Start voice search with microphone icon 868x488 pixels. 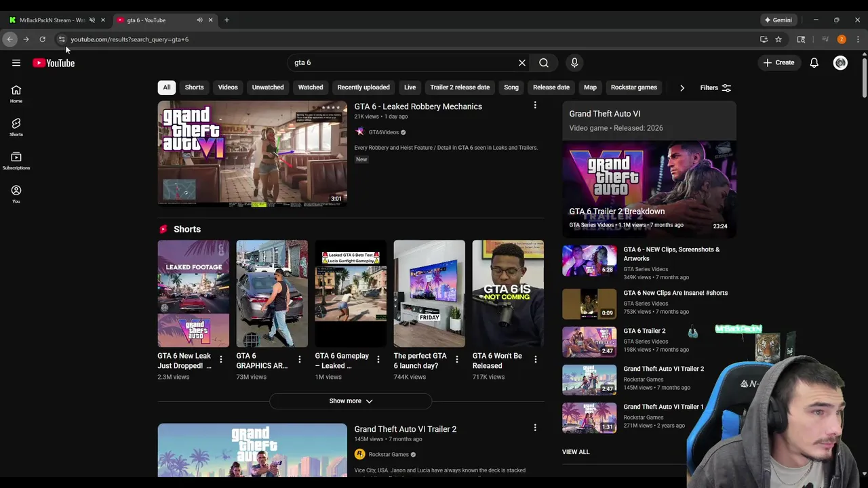pos(574,63)
